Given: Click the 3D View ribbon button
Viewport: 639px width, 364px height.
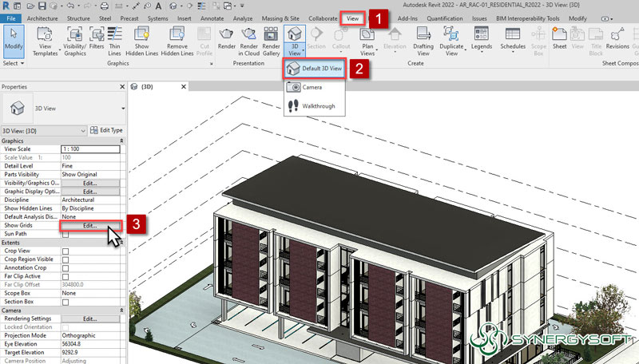Looking at the screenshot, I should pos(295,42).
